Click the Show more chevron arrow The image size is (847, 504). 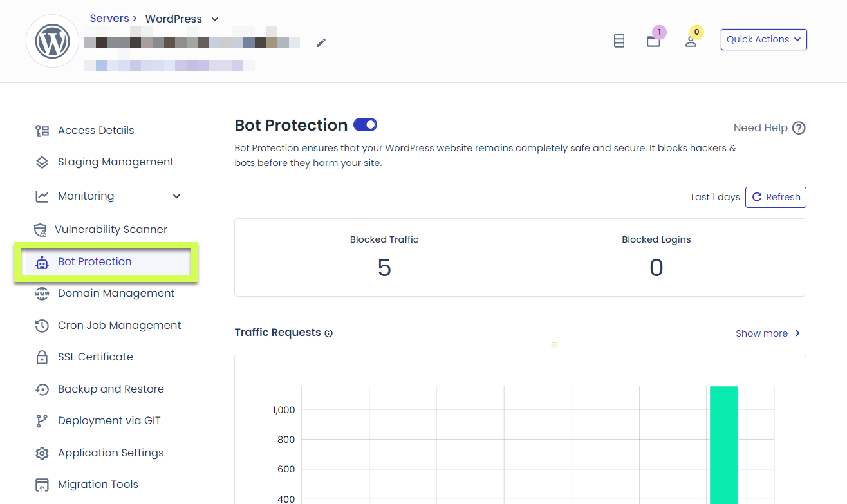click(798, 333)
